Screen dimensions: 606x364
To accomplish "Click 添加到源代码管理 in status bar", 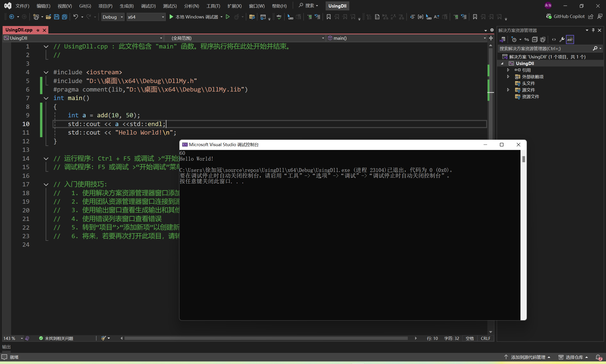I will click(527, 357).
